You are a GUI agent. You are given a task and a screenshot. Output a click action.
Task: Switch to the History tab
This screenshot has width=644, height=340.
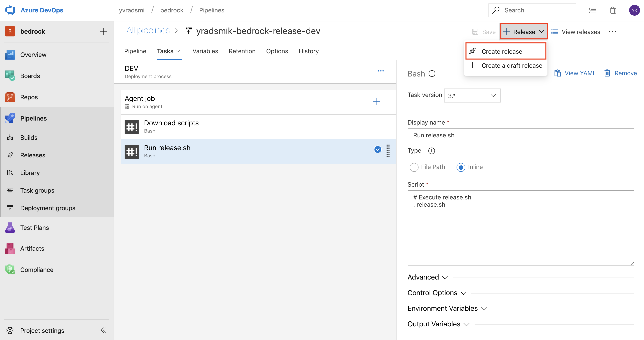pyautogui.click(x=309, y=51)
